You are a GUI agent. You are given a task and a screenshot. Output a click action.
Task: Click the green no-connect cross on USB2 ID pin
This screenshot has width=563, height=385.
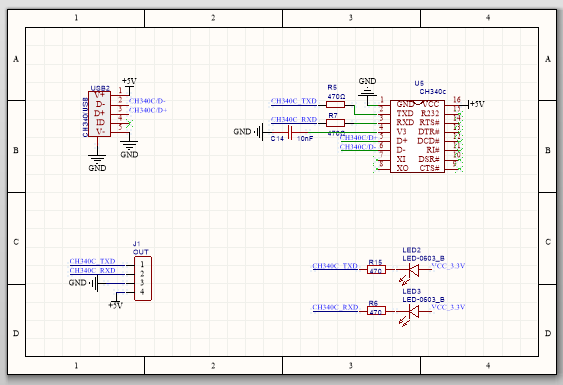click(129, 124)
